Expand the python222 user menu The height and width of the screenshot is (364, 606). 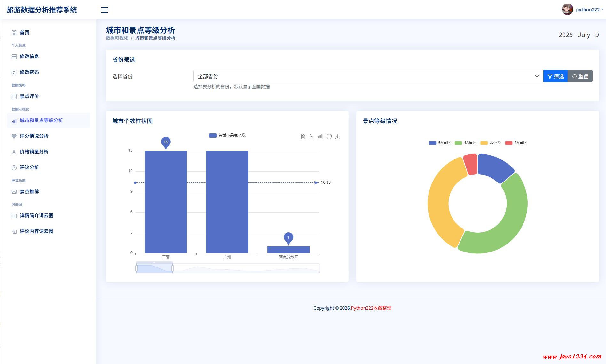(x=589, y=10)
